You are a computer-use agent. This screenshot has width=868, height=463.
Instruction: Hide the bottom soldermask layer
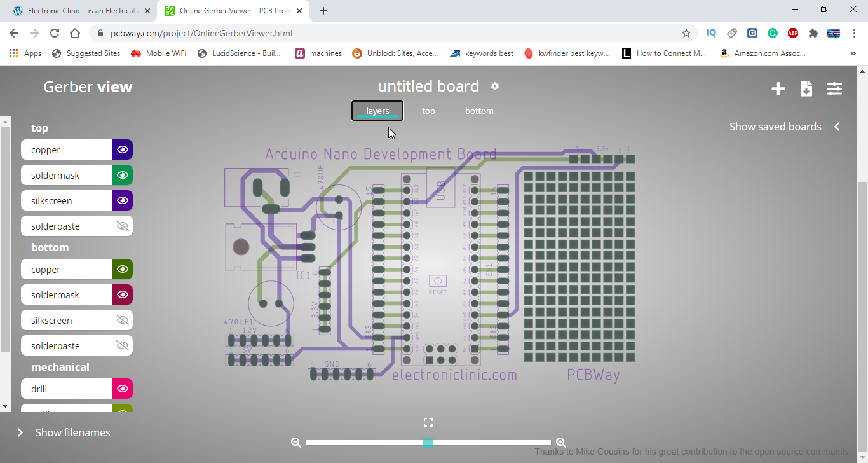[x=123, y=295]
